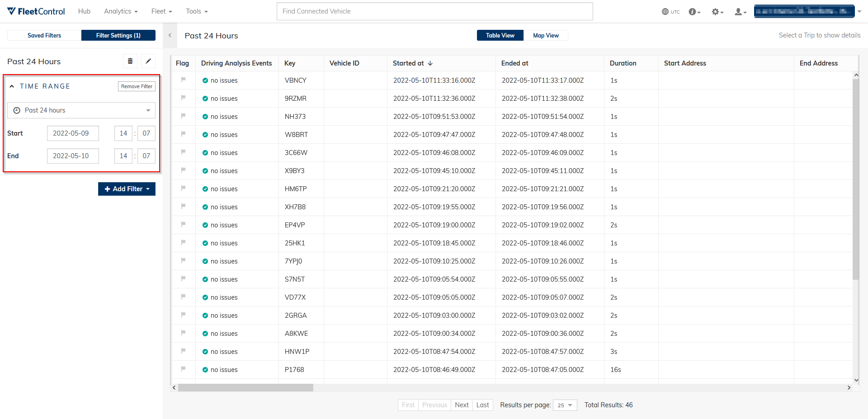This screenshot has width=868, height=419.
Task: Flag the 3C66W trip row
Action: [x=183, y=152]
